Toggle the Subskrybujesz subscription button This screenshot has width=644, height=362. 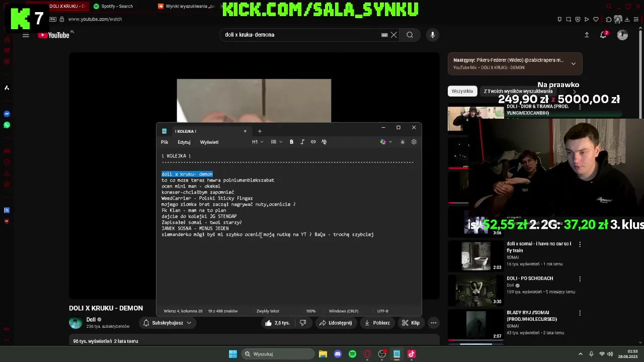[x=168, y=323]
